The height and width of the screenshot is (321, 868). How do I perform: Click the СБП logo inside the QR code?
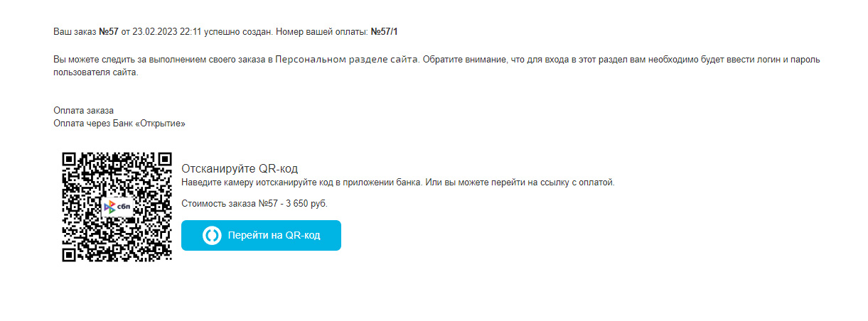click(116, 207)
